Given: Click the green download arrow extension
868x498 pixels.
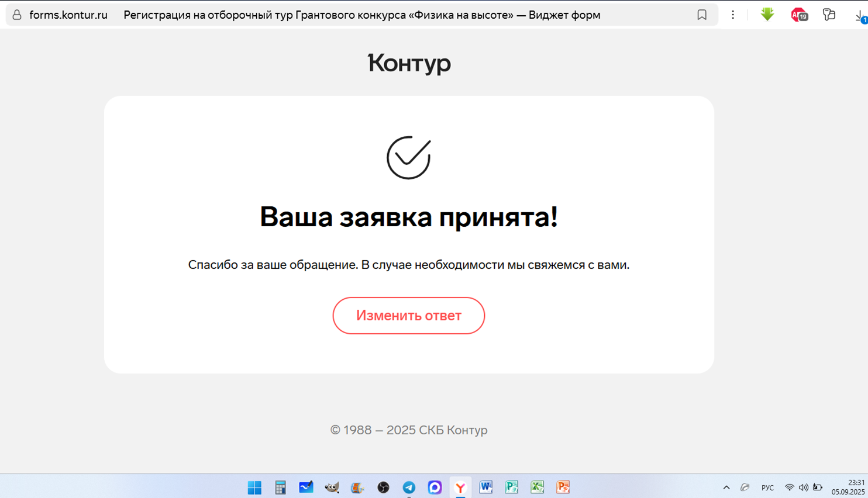Looking at the screenshot, I should [x=767, y=15].
